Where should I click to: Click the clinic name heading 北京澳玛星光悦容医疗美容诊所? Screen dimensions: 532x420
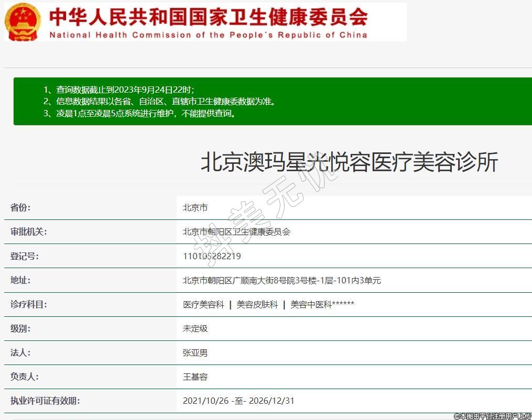(349, 162)
